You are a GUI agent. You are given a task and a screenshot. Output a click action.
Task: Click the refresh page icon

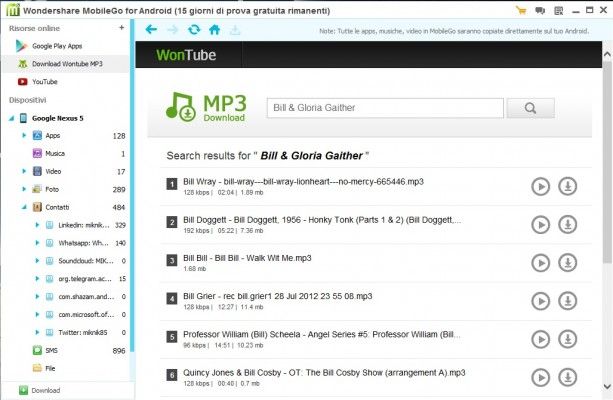pos(194,29)
